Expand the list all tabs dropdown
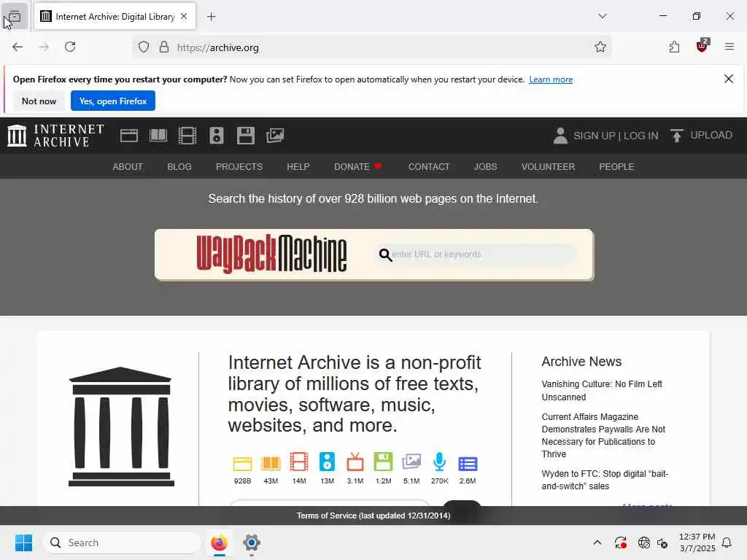 602,16
